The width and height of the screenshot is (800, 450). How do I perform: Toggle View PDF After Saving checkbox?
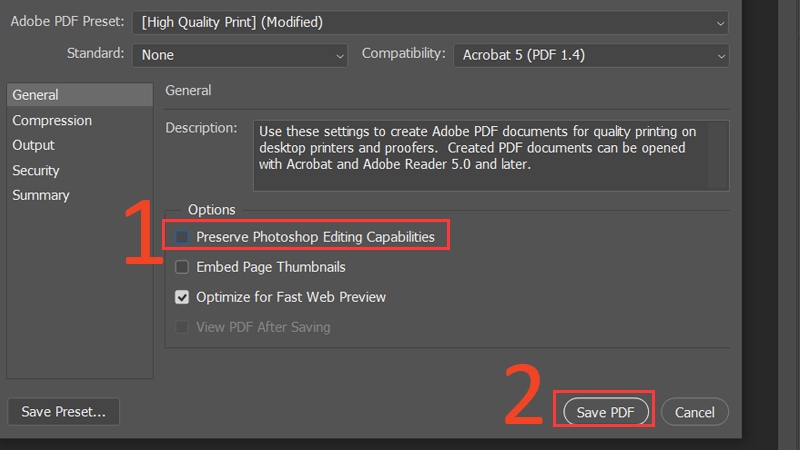[x=182, y=327]
